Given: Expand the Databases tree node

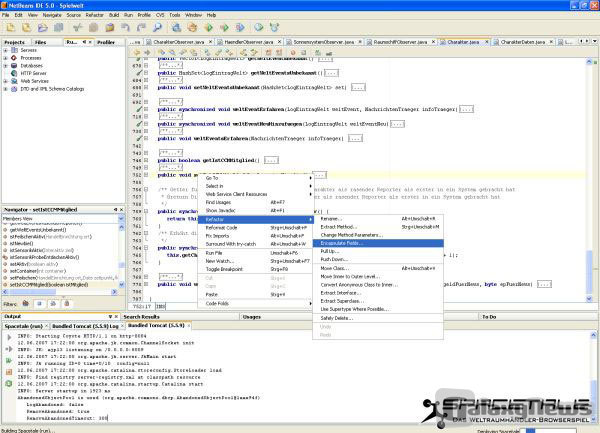Looking at the screenshot, I should [5, 66].
